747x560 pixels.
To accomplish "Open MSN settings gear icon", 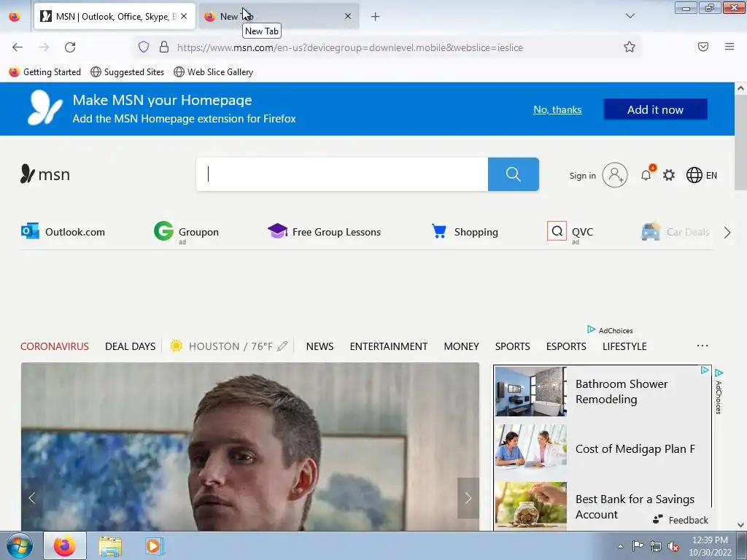I will coord(669,175).
